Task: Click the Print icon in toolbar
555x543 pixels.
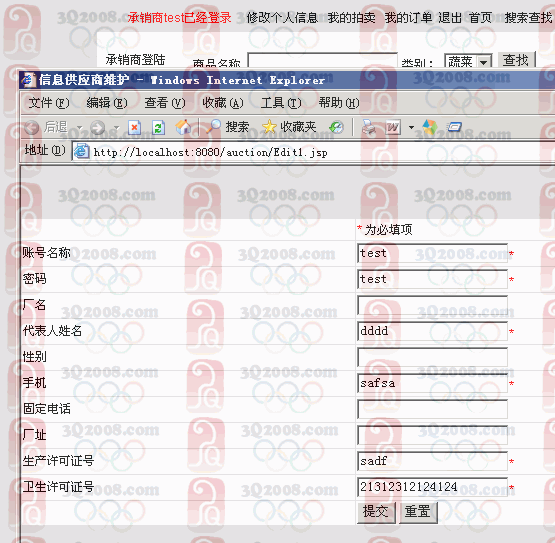Action: 369,127
